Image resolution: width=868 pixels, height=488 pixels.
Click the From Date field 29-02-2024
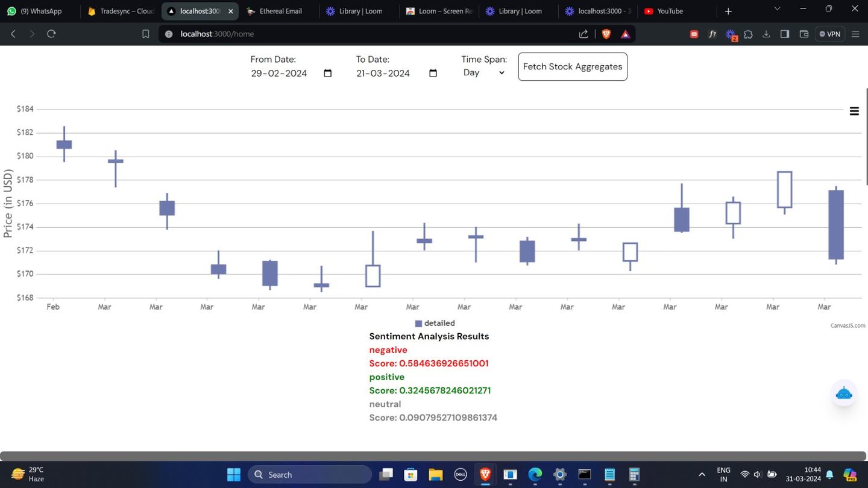click(x=292, y=74)
